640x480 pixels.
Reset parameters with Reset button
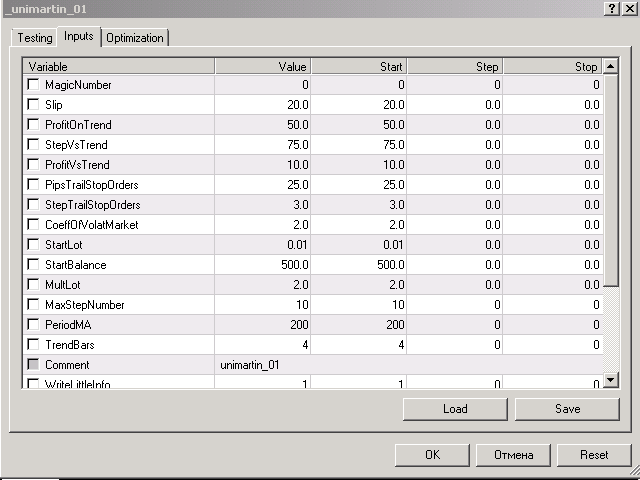tap(594, 454)
